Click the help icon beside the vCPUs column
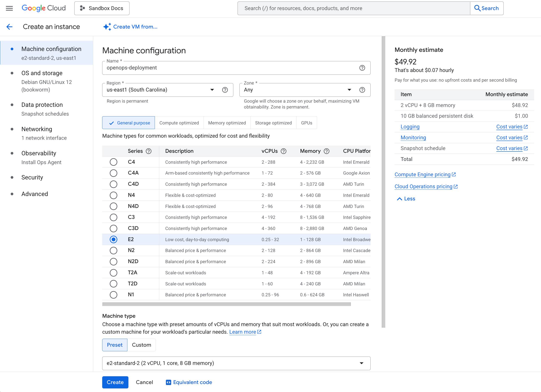 coord(283,151)
